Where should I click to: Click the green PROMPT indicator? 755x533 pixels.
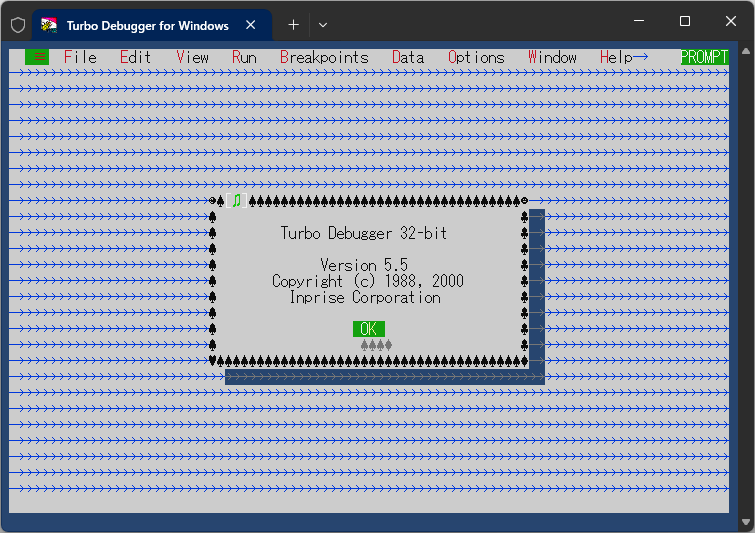click(x=704, y=57)
